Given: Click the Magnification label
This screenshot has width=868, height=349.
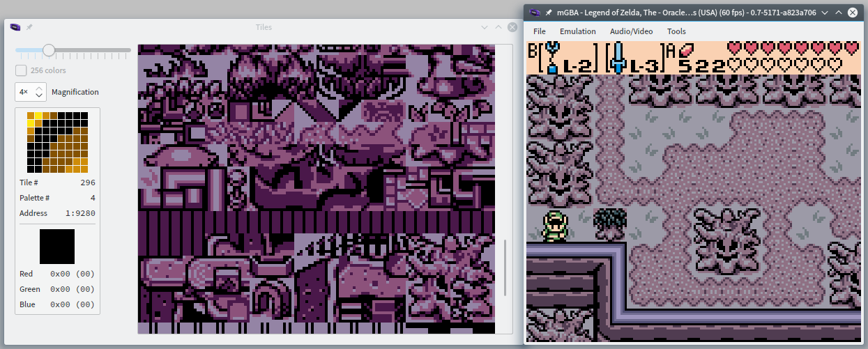Looking at the screenshot, I should [75, 92].
